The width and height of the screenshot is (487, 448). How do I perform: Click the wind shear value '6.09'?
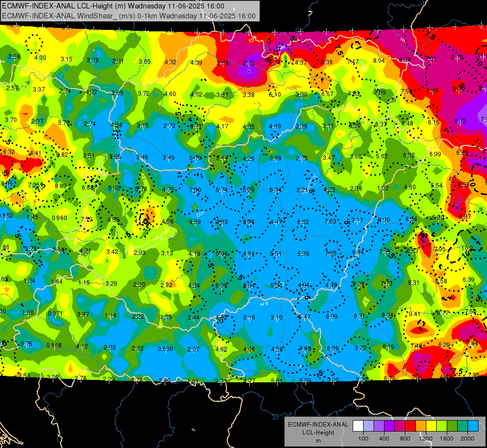pos(332,316)
